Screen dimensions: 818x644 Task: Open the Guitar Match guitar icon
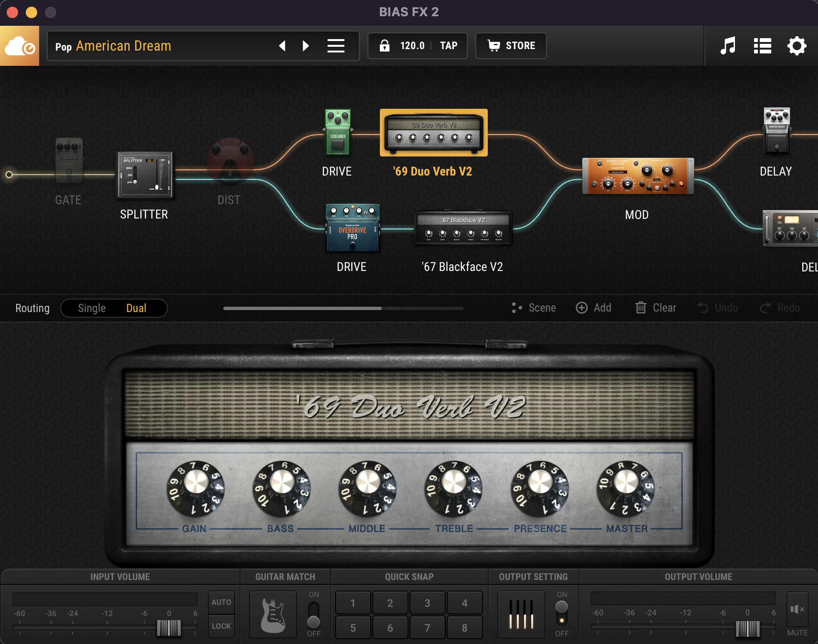click(x=273, y=615)
